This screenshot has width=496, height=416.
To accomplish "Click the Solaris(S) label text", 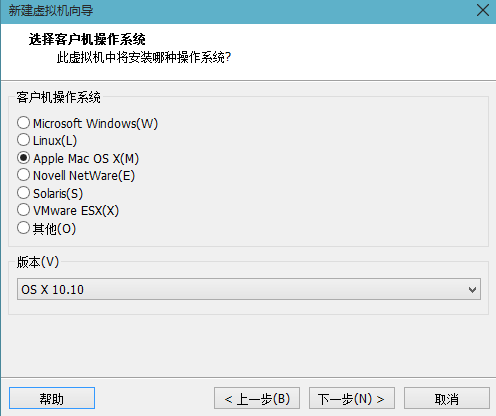I will pyautogui.click(x=58, y=193).
